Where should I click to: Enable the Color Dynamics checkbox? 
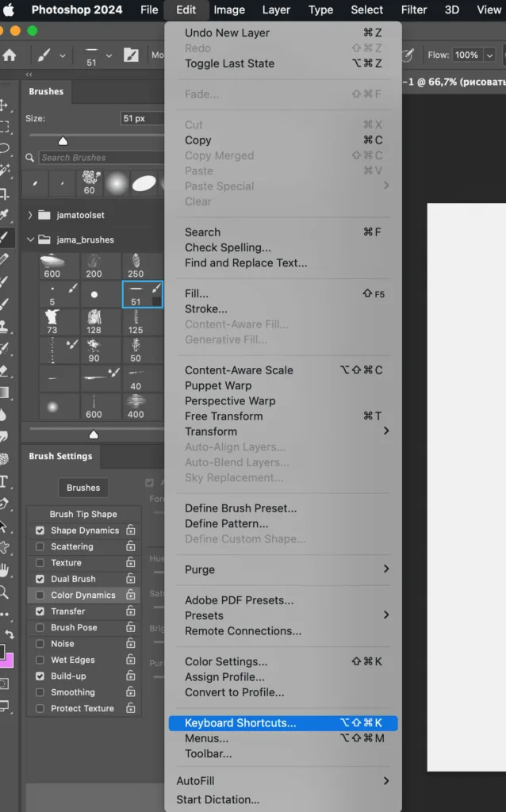coord(40,595)
